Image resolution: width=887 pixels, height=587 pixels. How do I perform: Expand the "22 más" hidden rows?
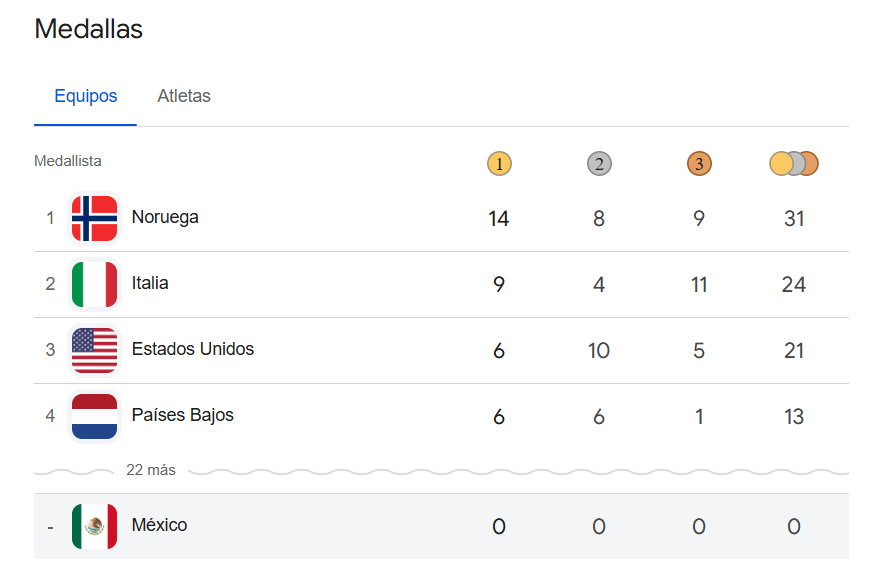click(x=150, y=470)
